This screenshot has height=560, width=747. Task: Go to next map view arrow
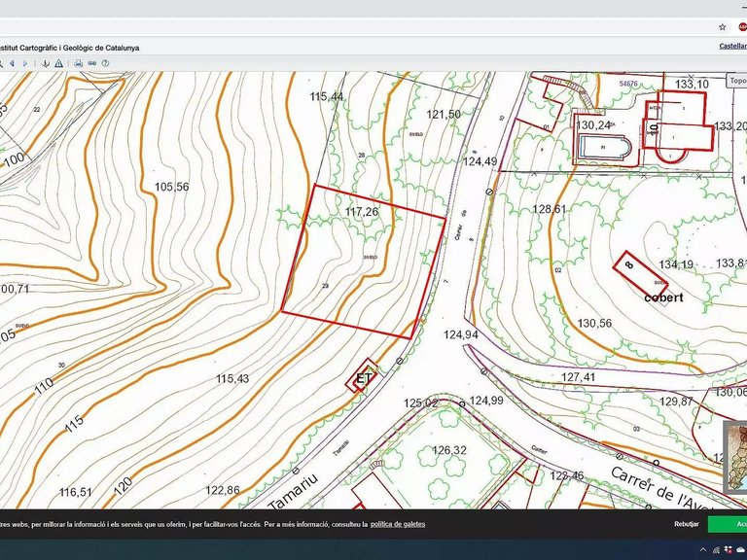(x=25, y=63)
